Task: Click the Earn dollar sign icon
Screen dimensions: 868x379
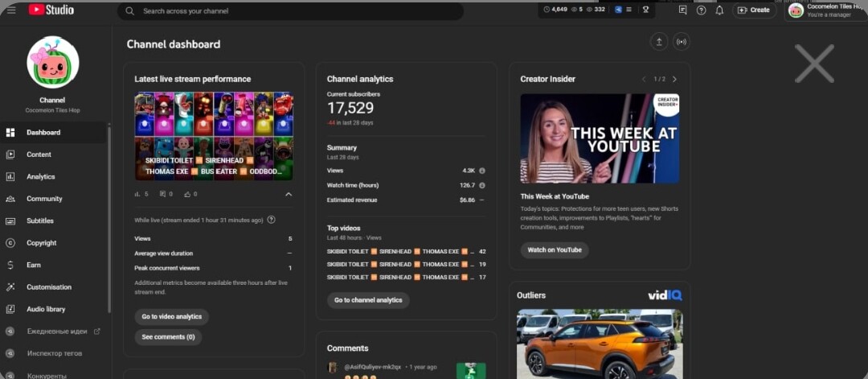Action: click(x=10, y=266)
